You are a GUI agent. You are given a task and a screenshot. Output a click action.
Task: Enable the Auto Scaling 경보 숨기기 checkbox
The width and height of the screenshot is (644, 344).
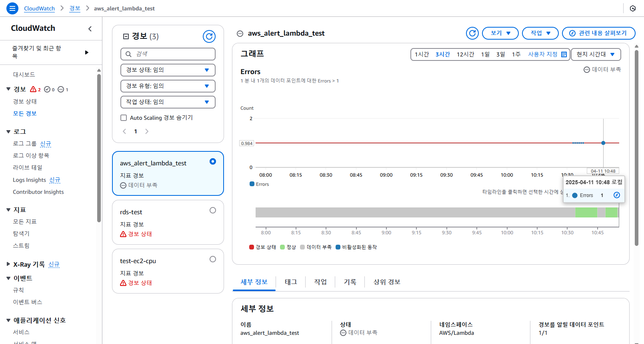point(124,118)
